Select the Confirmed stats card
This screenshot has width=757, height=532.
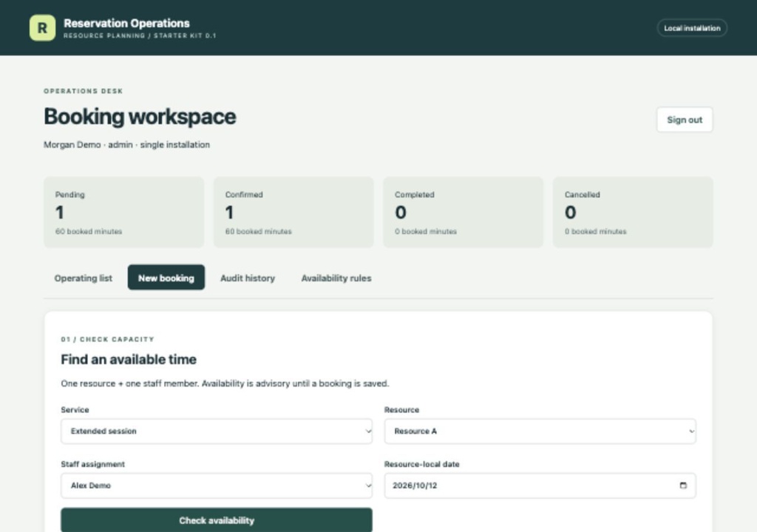pos(293,212)
